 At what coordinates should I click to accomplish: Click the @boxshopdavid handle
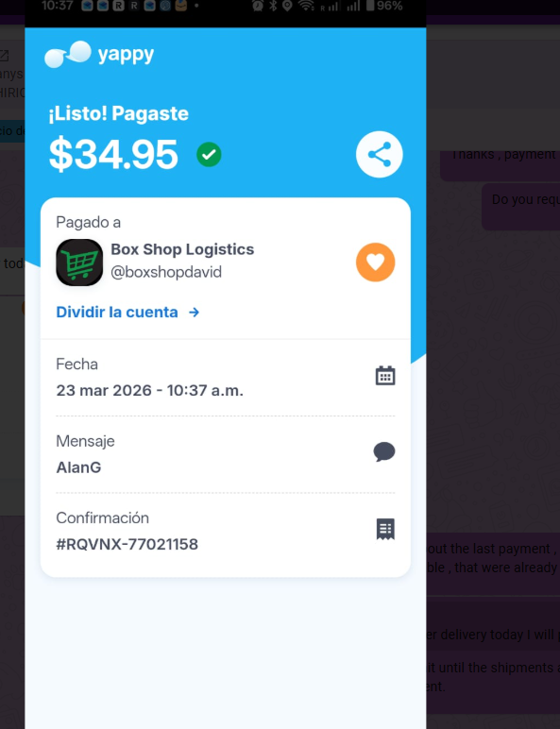pyautogui.click(x=166, y=272)
